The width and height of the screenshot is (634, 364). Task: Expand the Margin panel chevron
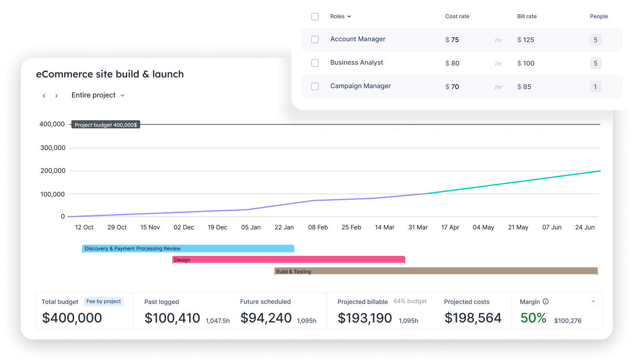pyautogui.click(x=593, y=302)
